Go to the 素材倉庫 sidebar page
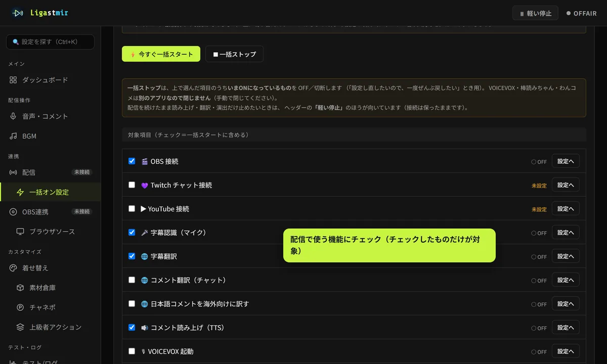Image resolution: width=607 pixels, height=364 pixels. click(50, 288)
